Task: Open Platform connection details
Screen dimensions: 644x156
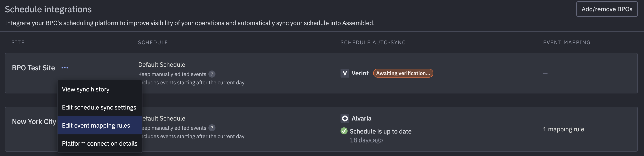Action: tap(100, 143)
